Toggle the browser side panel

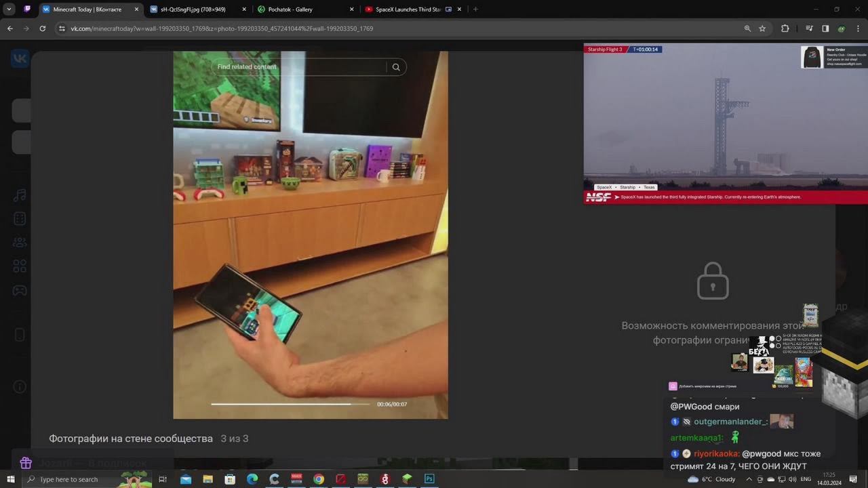tap(825, 28)
